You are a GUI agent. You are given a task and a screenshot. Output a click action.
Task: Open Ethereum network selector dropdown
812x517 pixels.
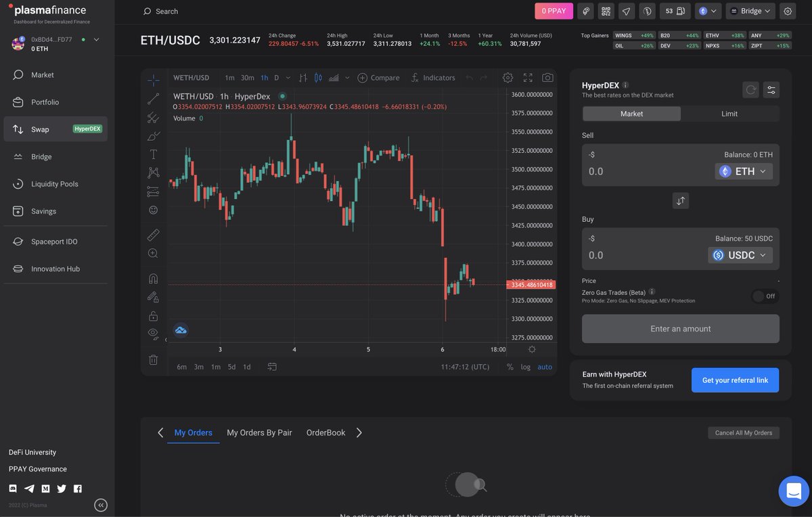pos(708,11)
